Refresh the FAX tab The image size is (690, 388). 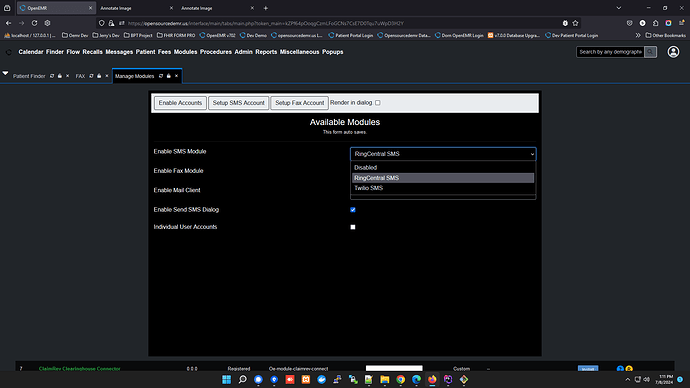point(91,76)
